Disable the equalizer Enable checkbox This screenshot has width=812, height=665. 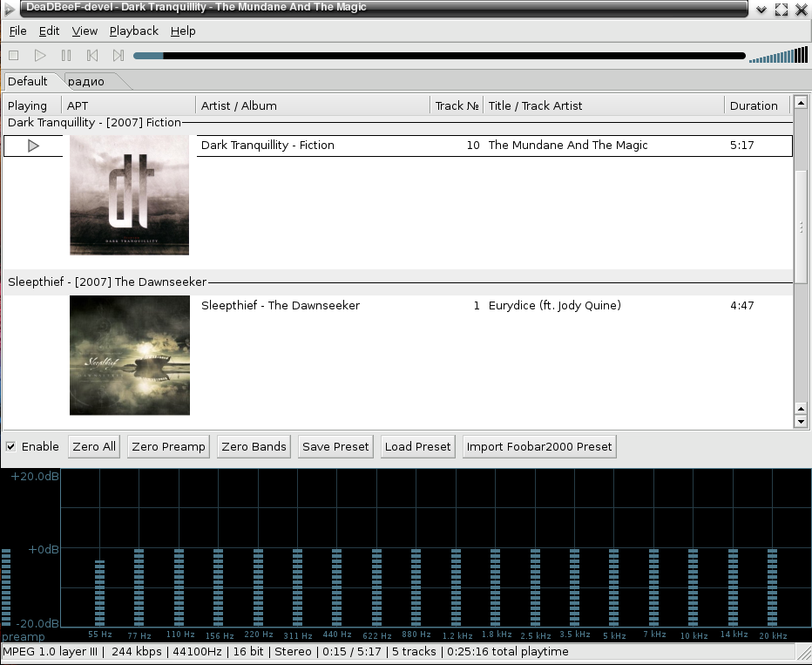coord(11,446)
